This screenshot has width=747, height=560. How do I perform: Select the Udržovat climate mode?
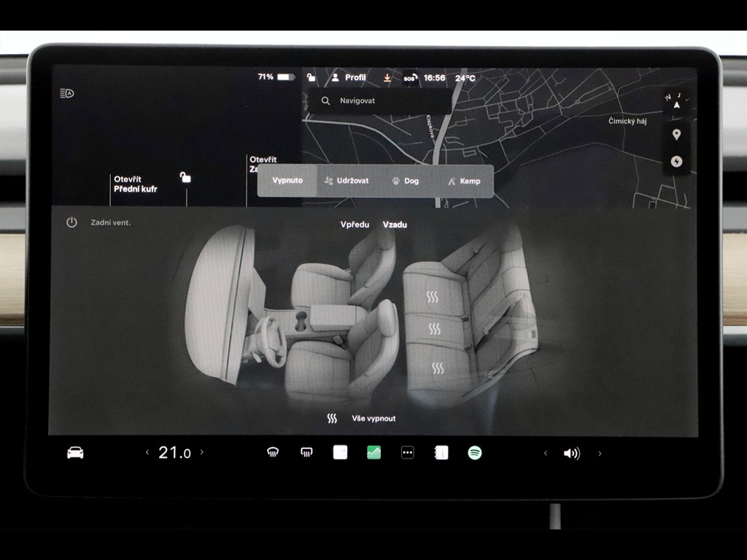(x=347, y=181)
